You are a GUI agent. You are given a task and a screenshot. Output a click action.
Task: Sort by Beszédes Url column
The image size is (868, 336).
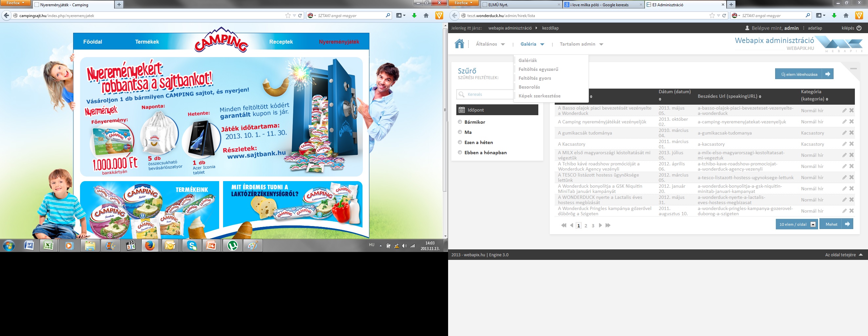[760, 97]
